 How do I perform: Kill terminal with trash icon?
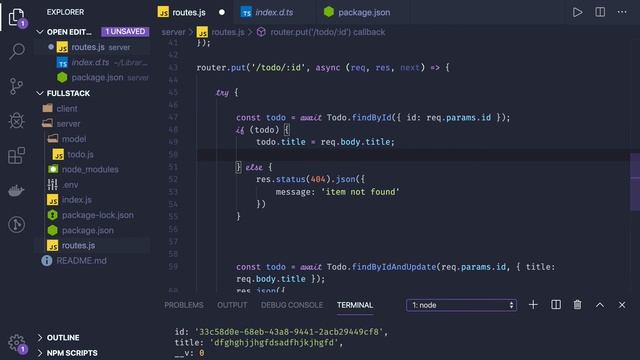[577, 304]
